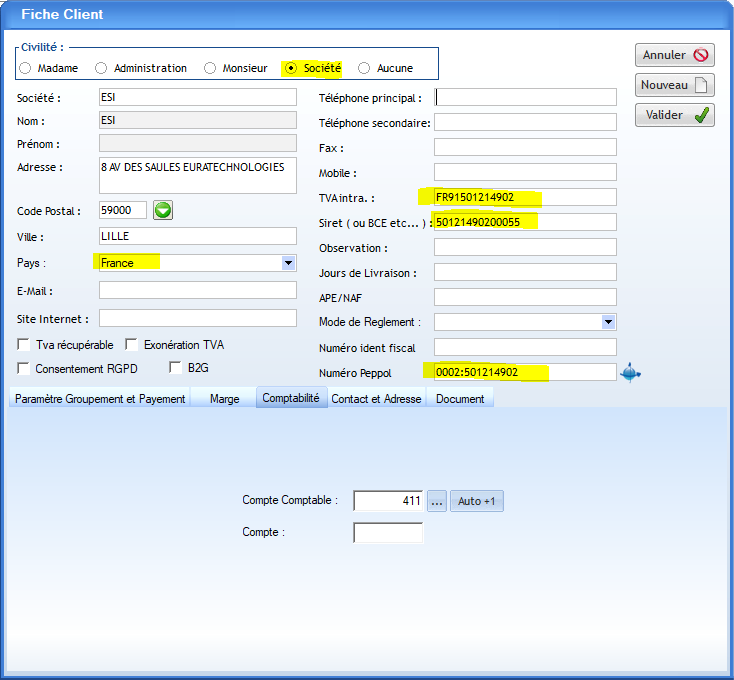734x680 pixels.
Task: Click the Annuler cancel button
Action: [674, 55]
